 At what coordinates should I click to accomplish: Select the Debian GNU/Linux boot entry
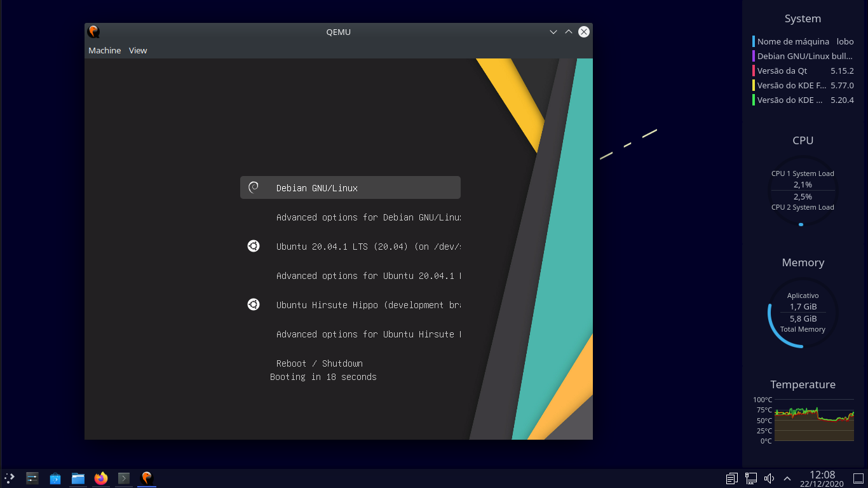[x=349, y=187]
